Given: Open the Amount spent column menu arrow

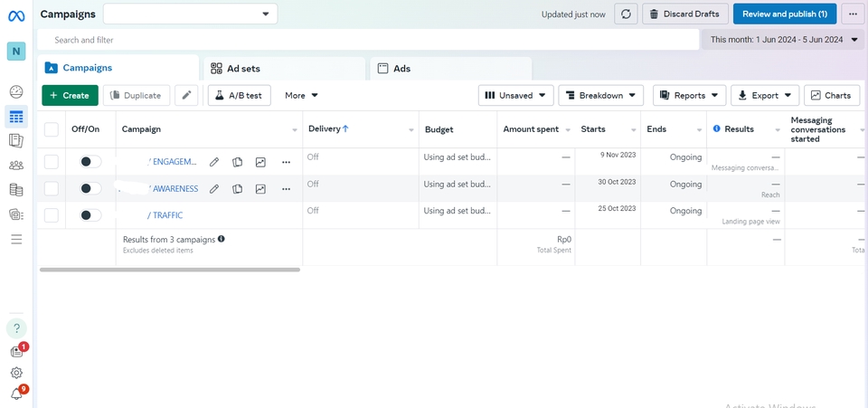Looking at the screenshot, I should pos(568,130).
